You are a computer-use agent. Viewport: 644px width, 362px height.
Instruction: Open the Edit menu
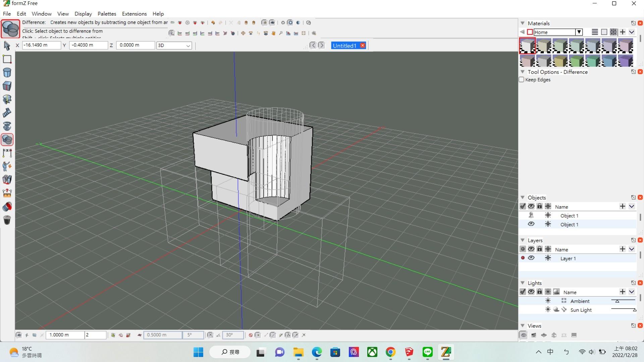coord(21,14)
